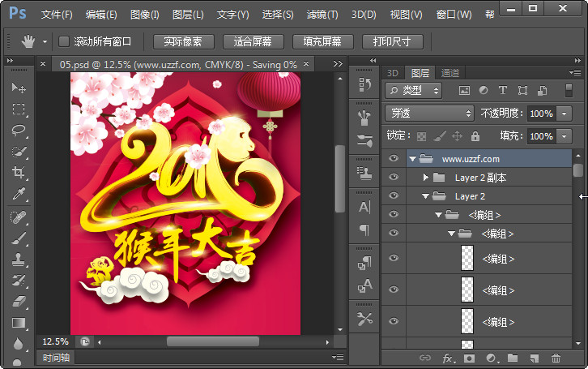Open the 文件(F) menu
Screen dimensions: 588x369
(57, 15)
